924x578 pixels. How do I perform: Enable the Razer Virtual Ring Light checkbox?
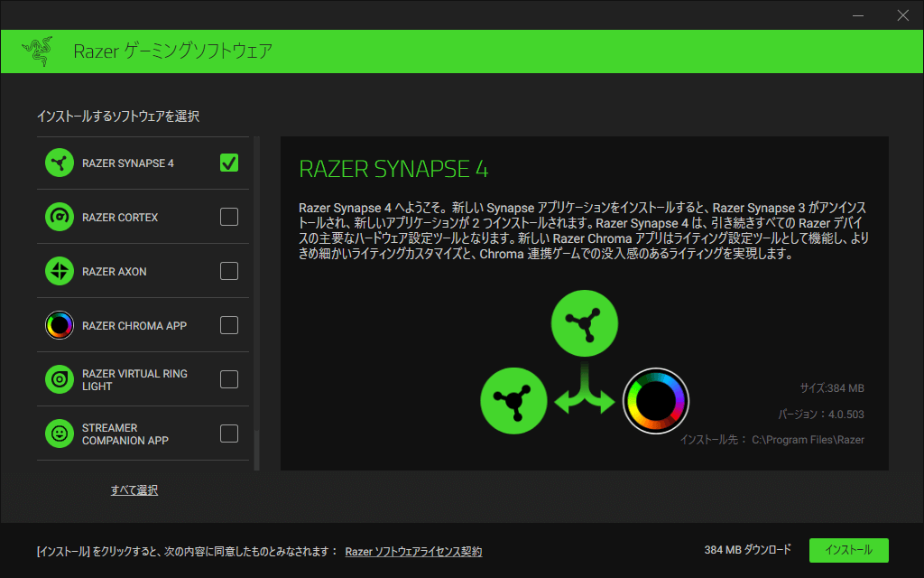pyautogui.click(x=229, y=379)
